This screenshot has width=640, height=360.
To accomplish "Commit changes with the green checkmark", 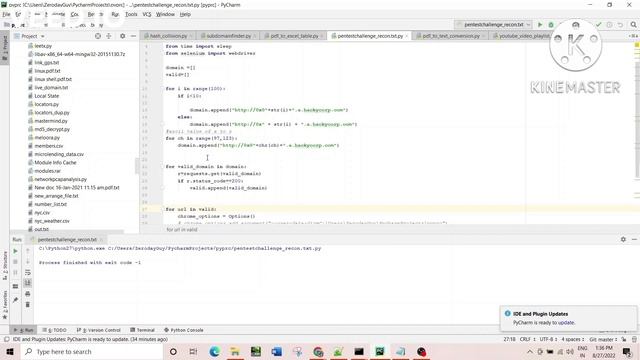I will (x=598, y=25).
